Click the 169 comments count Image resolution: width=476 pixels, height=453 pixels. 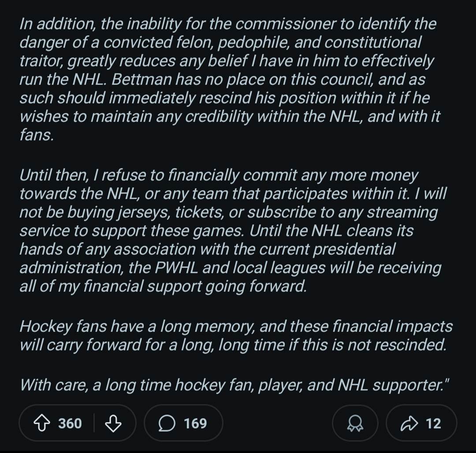[x=195, y=423]
